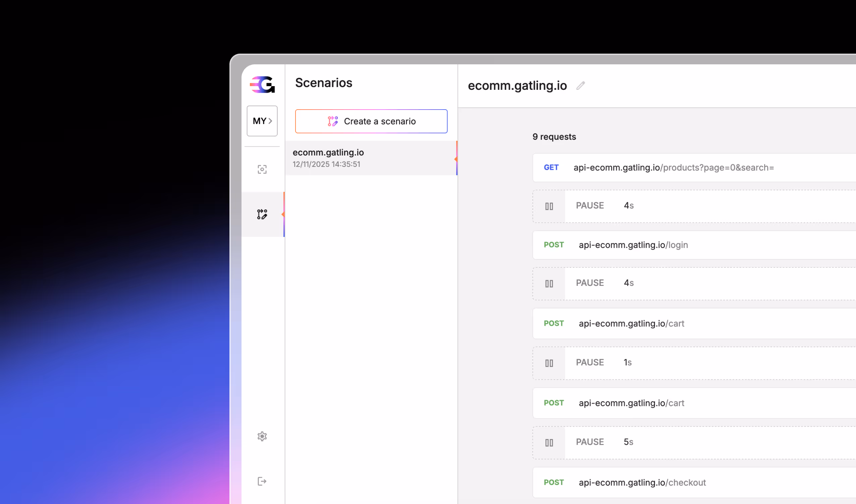Viewport: 856px width, 504px height.
Task: Click the logout icon at sidebar bottom
Action: (262, 481)
